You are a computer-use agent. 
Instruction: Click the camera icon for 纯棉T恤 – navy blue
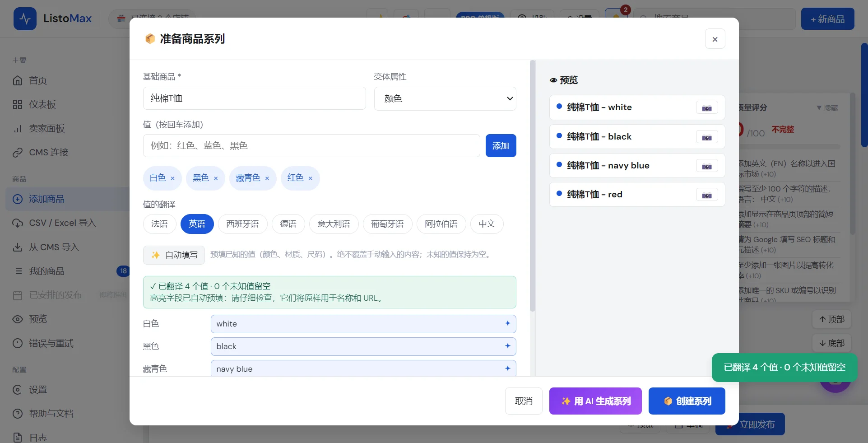click(707, 166)
